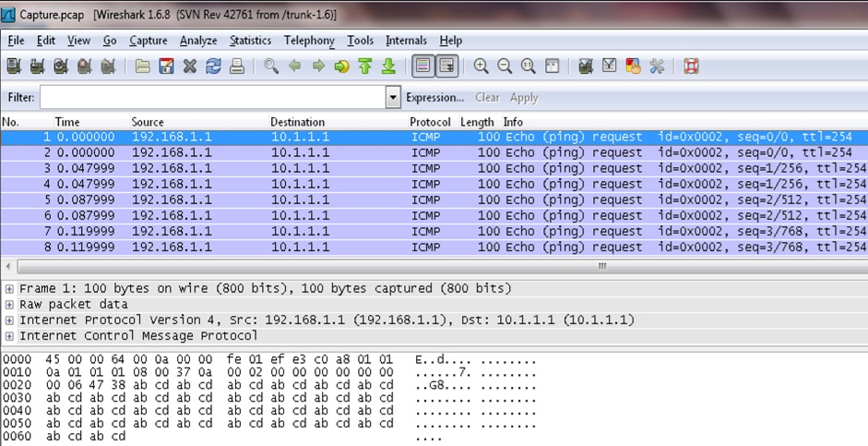Expand the Raw packet data node
868x446 pixels.
point(9,304)
